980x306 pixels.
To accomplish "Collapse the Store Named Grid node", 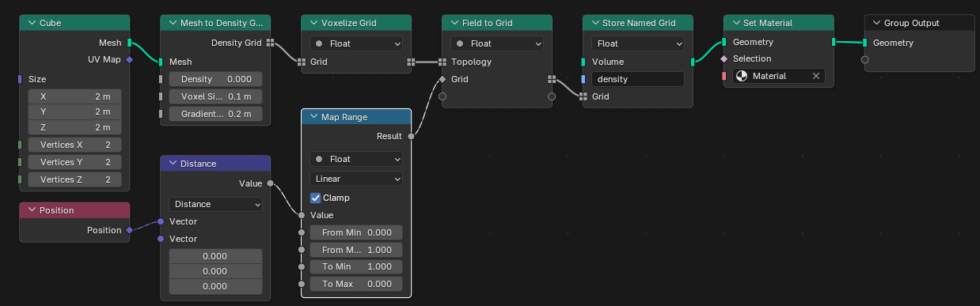I will click(596, 23).
